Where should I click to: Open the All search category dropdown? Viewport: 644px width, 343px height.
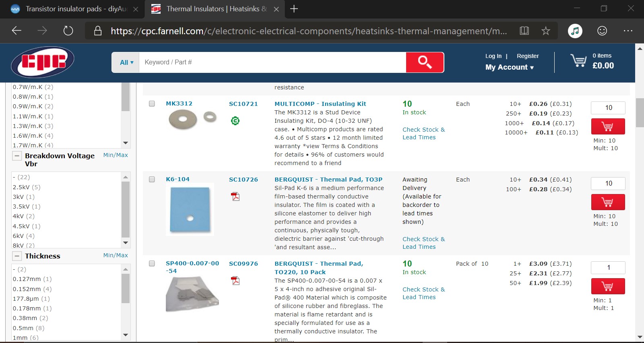point(126,62)
